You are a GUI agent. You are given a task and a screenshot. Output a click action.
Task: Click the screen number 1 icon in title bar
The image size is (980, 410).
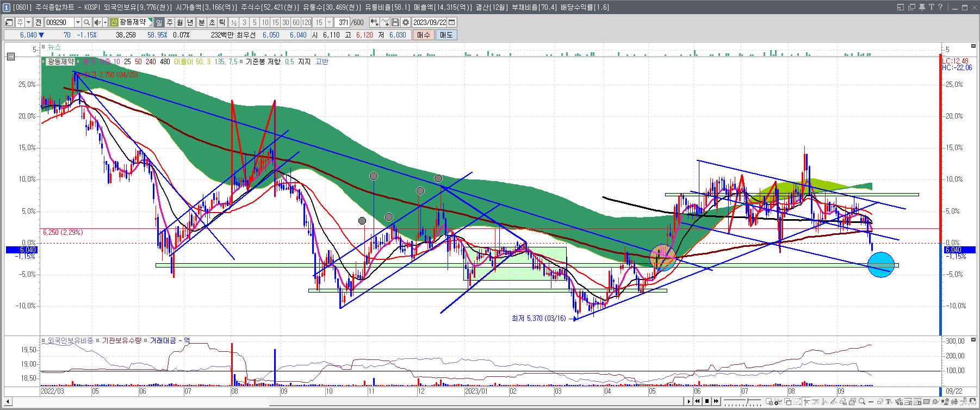[x=7, y=7]
